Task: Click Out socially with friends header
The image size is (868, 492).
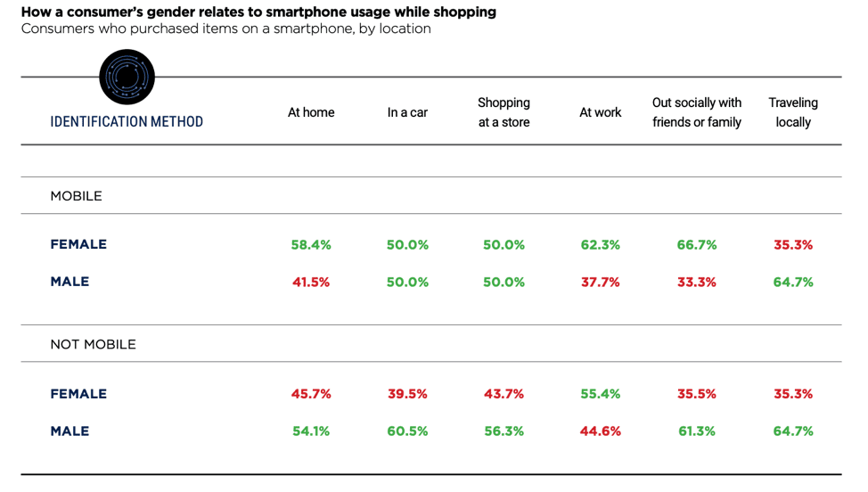Action: coord(697,112)
